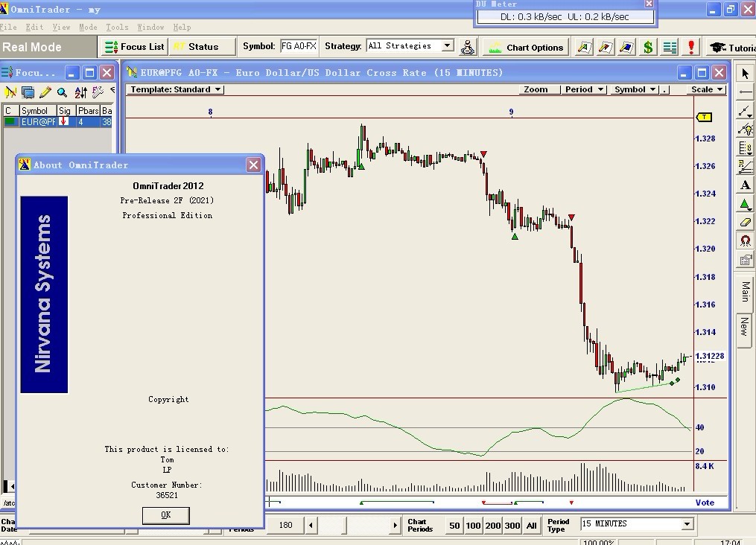Click the periods field showing 180
This screenshot has height=545, width=756.
pyautogui.click(x=285, y=525)
